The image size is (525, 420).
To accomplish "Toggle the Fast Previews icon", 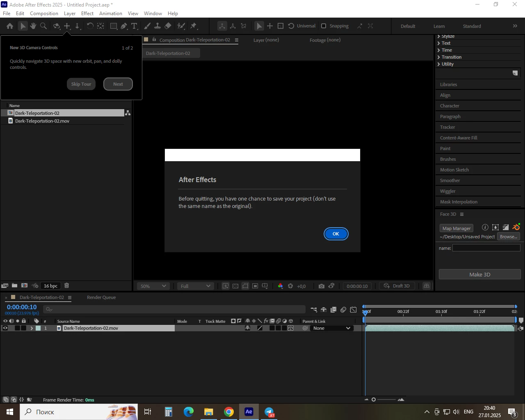I will 226,286.
